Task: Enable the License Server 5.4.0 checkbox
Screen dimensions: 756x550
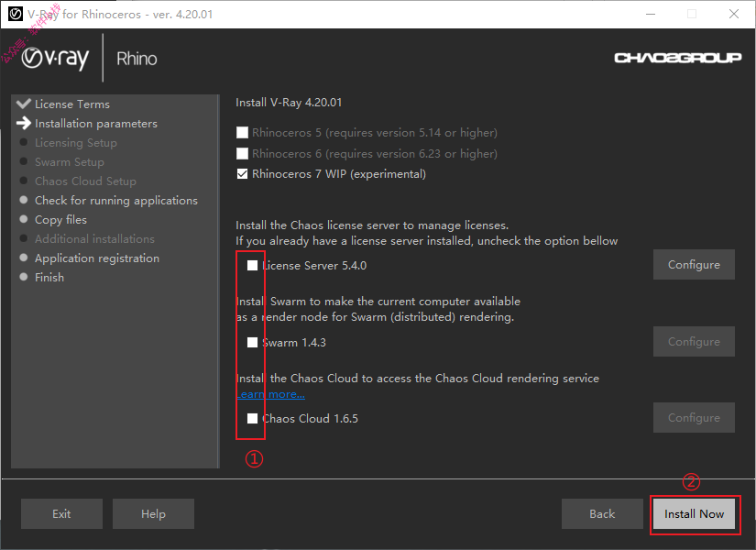Action: coord(252,265)
